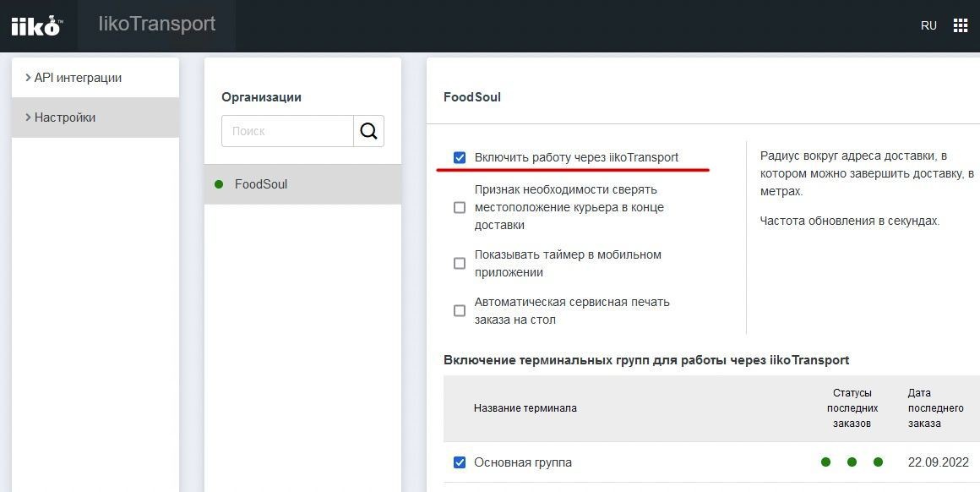Click the organization search input field
This screenshot has height=492, width=980.
click(287, 131)
